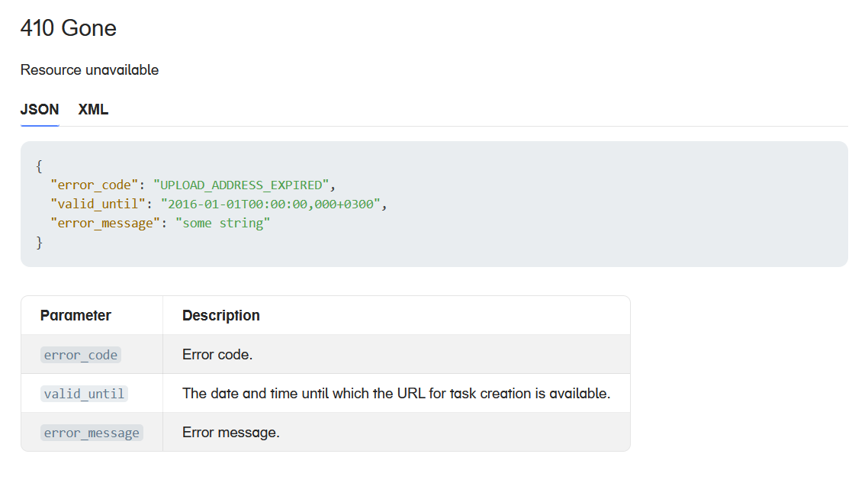This screenshot has width=868, height=483.
Task: Click the Parameter column header
Action: 76,316
